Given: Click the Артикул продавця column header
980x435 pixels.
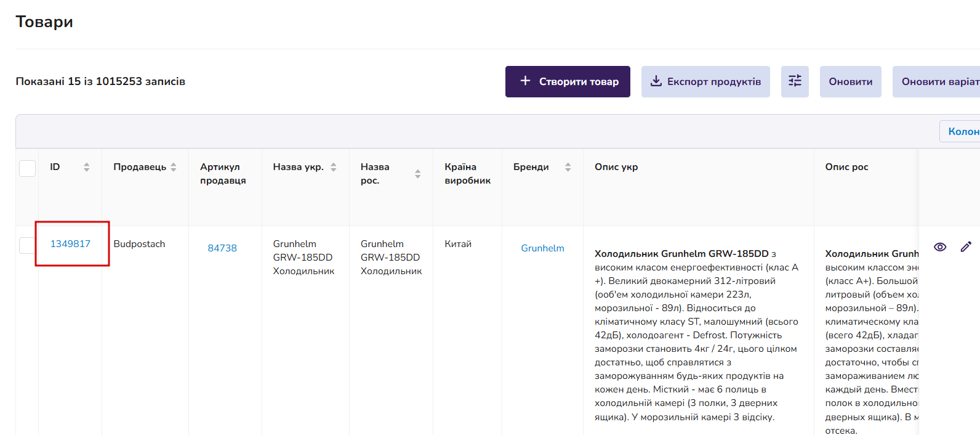Looking at the screenshot, I should tap(223, 174).
